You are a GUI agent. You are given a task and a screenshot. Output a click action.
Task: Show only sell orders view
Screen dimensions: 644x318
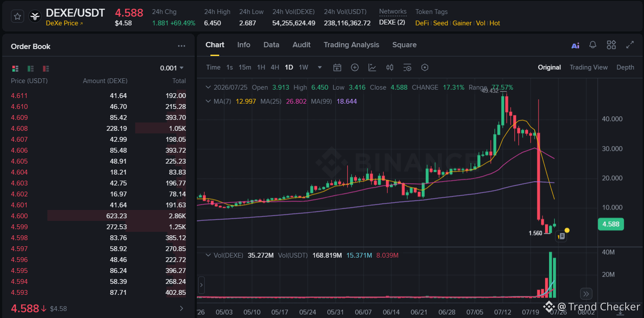(46, 68)
